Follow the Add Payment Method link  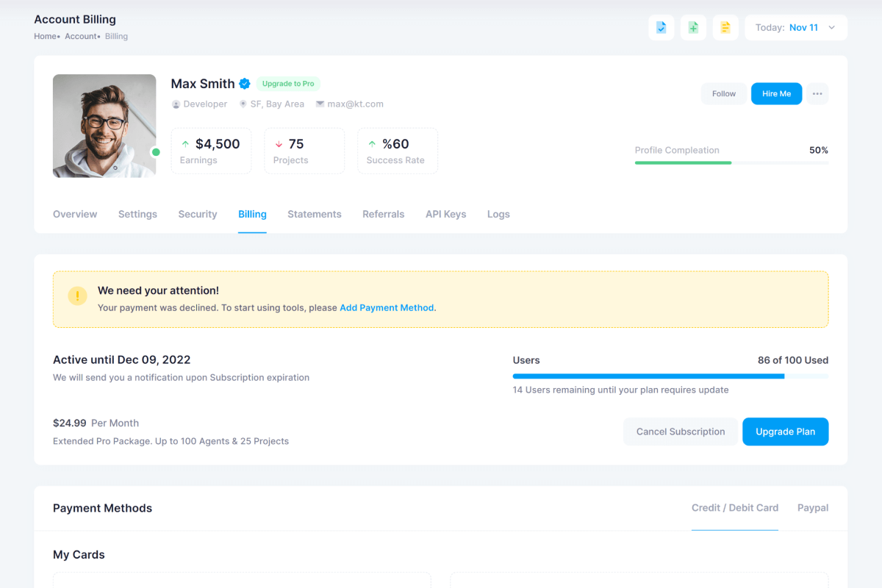point(387,308)
